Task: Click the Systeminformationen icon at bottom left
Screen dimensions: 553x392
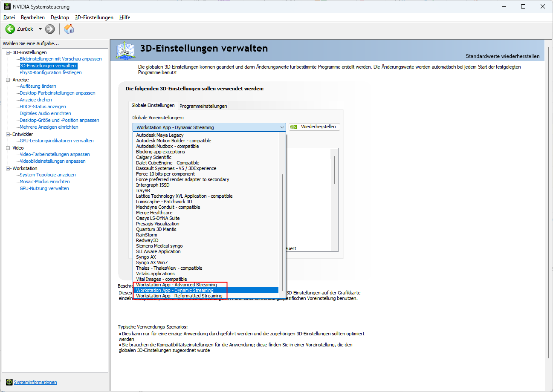Action: click(9, 382)
